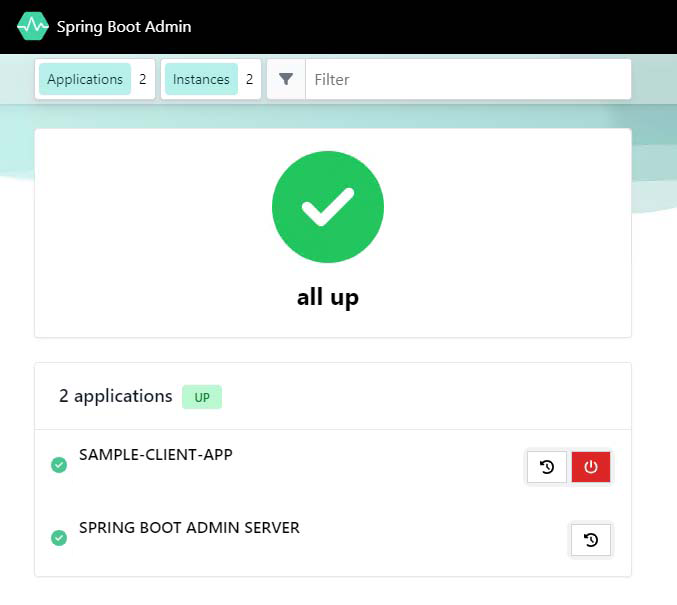
Task: Focus the Filter text input
Action: [466, 79]
